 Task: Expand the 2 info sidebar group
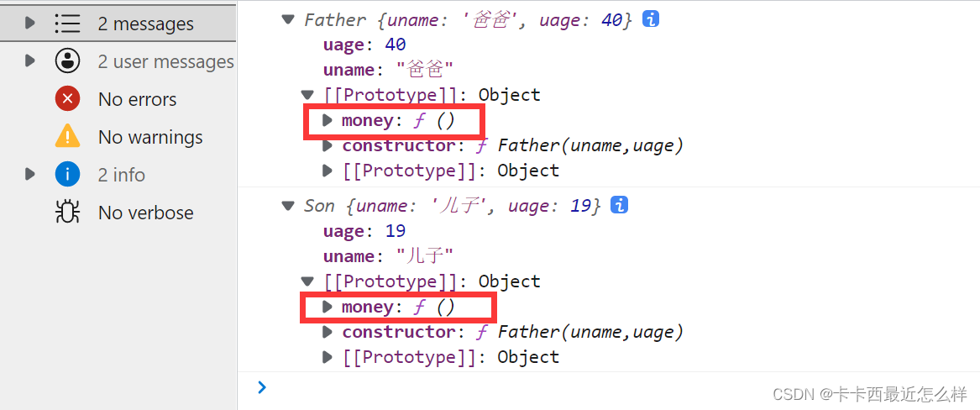pos(30,174)
